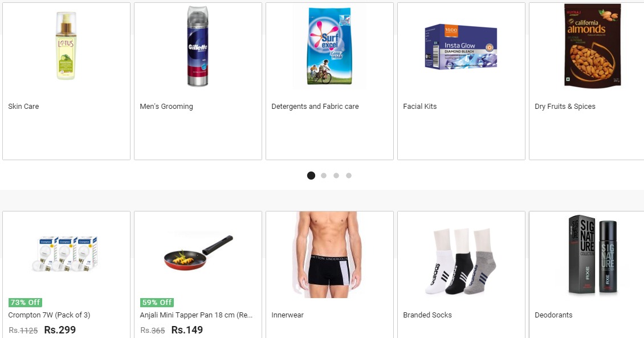Select the VLCC Insta Glow box image
Screen dimensions: 644x338
(461, 46)
